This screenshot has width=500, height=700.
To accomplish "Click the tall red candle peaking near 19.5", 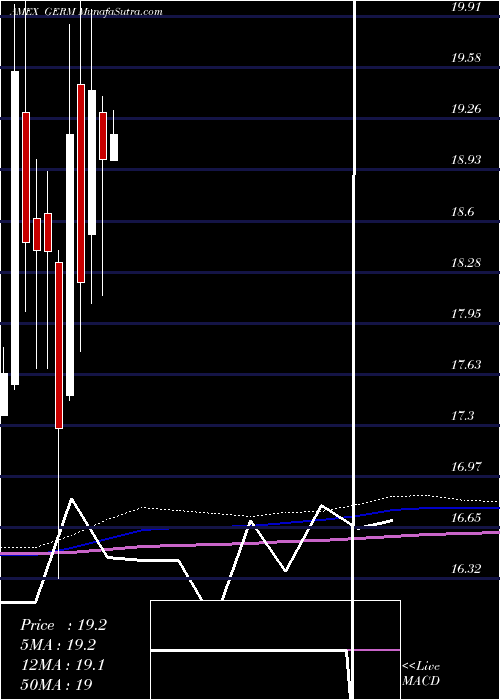I will (x=81, y=183).
